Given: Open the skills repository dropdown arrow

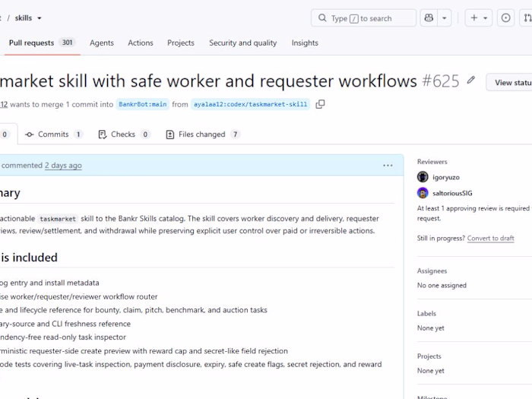Looking at the screenshot, I should (40, 18).
